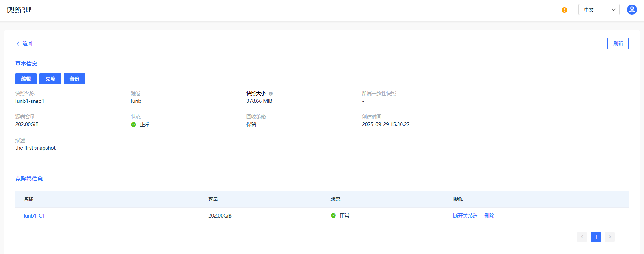Open the user account avatar icon
This screenshot has width=644, height=254.
pyautogui.click(x=632, y=10)
